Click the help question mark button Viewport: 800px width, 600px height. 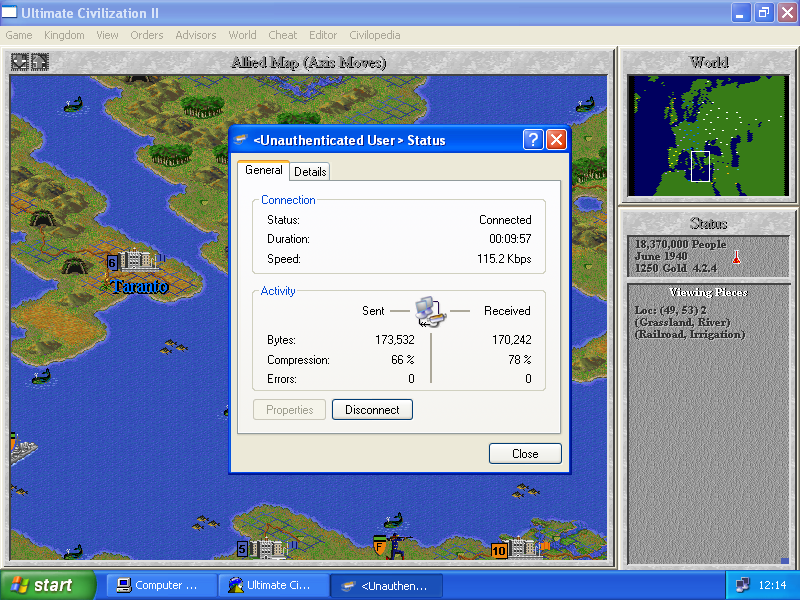[x=533, y=140]
